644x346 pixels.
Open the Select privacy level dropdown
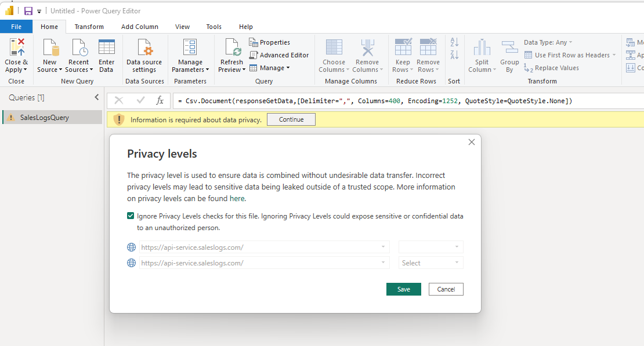pos(430,263)
